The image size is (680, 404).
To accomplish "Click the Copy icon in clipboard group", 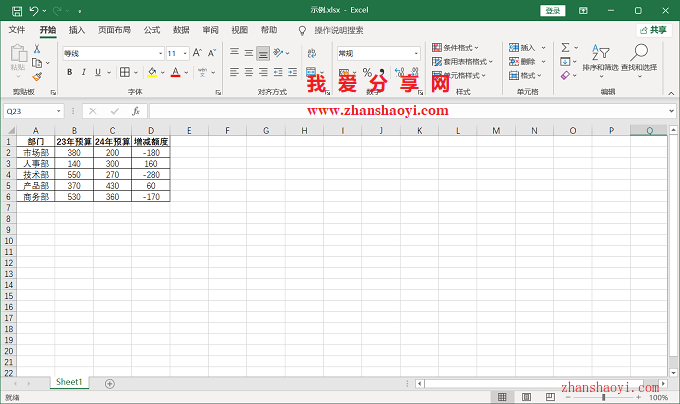I will 37,63.
